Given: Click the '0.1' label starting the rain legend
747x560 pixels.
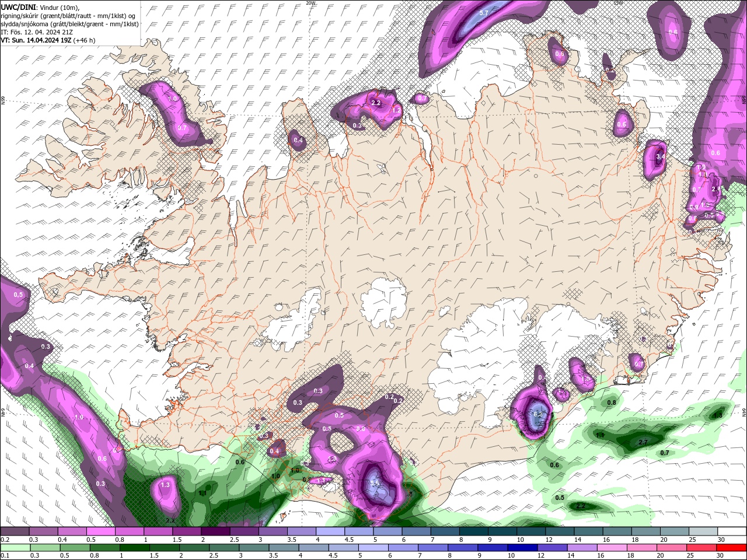Looking at the screenshot, I should point(5,556).
